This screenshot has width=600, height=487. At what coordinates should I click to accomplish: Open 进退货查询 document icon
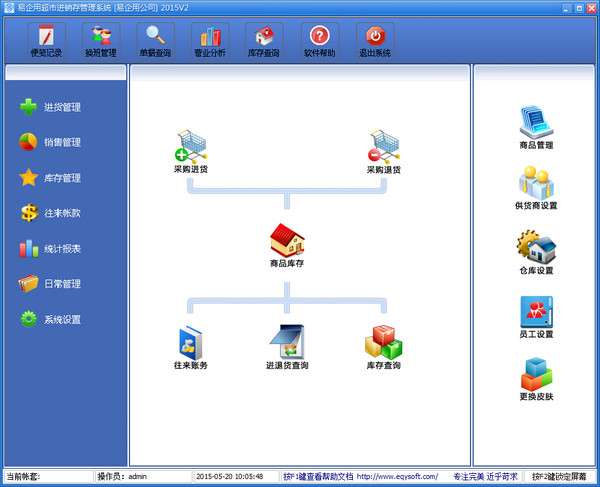(x=287, y=347)
